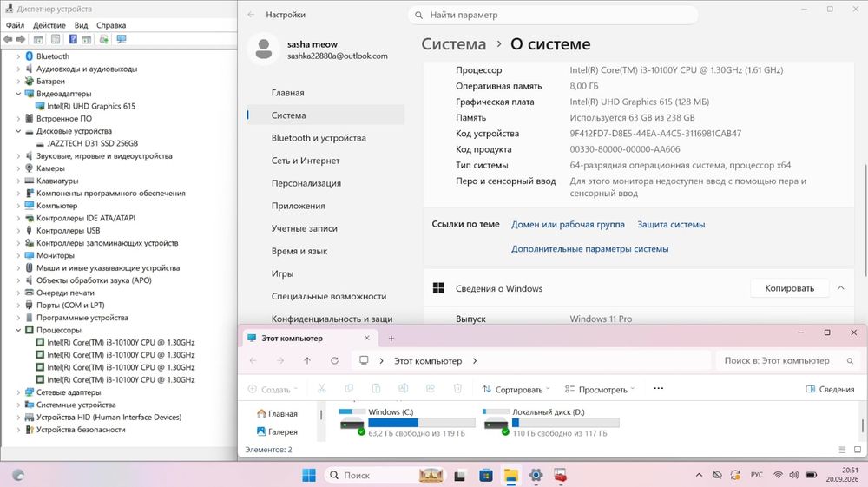Collapse the Видеоадаптеры node
868x487 pixels.
pos(17,94)
